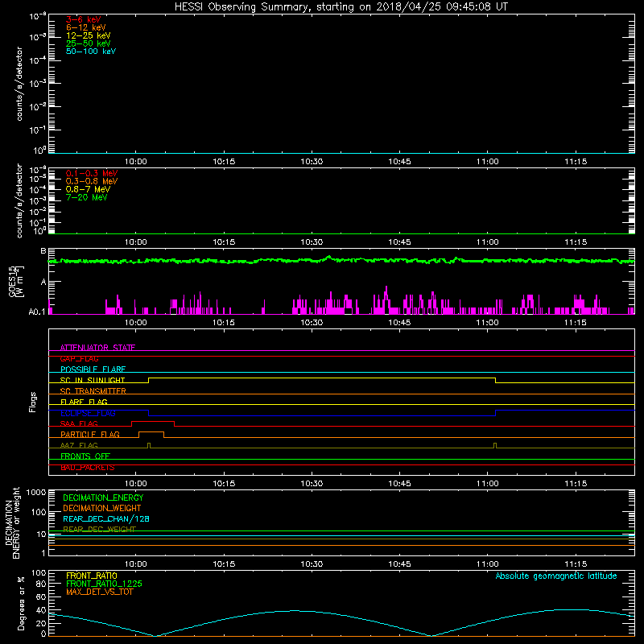Click the HESSI Observing Summary title
Screen dimensions: 644x644
point(341,7)
